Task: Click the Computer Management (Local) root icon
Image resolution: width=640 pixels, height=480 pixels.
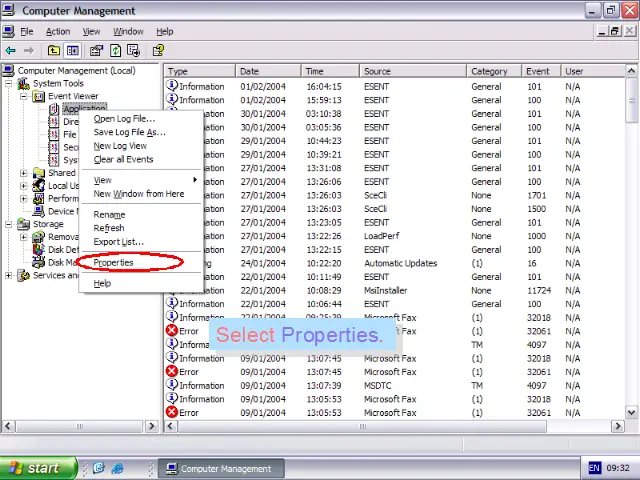Action: (8, 71)
